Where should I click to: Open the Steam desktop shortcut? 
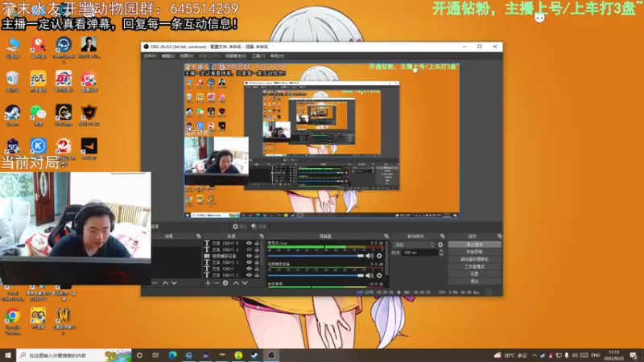click(x=13, y=115)
